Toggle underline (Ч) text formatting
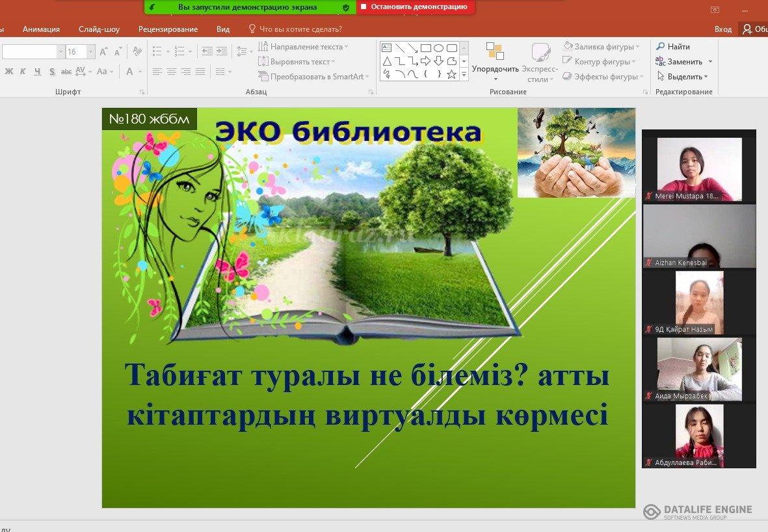The image size is (768, 532). tap(38, 72)
